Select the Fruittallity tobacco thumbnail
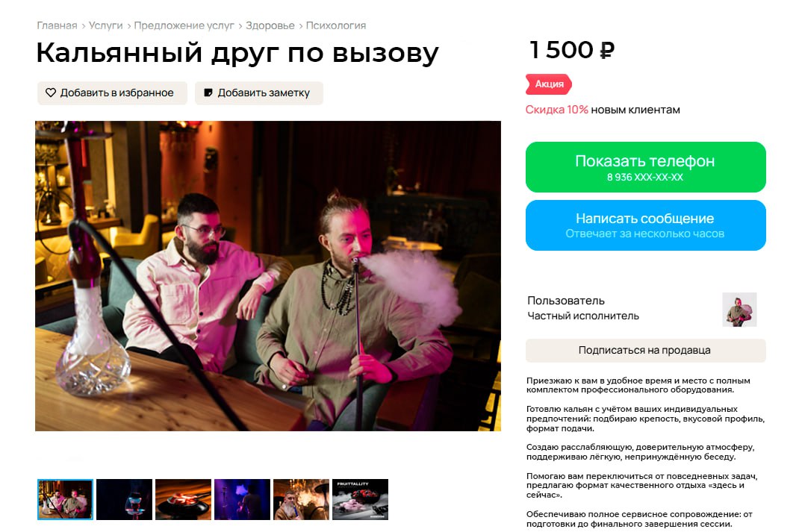The image size is (799, 532). (360, 499)
